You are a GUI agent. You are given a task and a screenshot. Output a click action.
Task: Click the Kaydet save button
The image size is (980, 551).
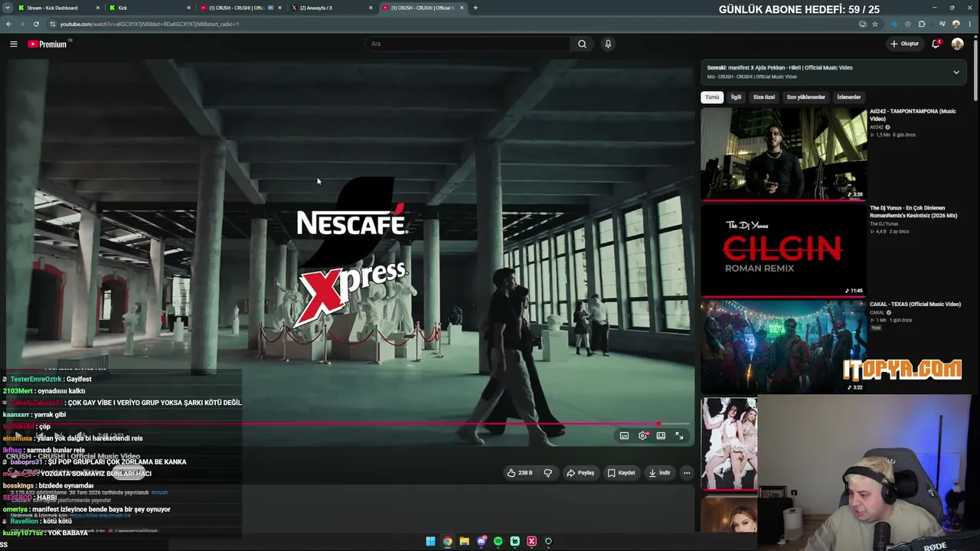(x=621, y=473)
